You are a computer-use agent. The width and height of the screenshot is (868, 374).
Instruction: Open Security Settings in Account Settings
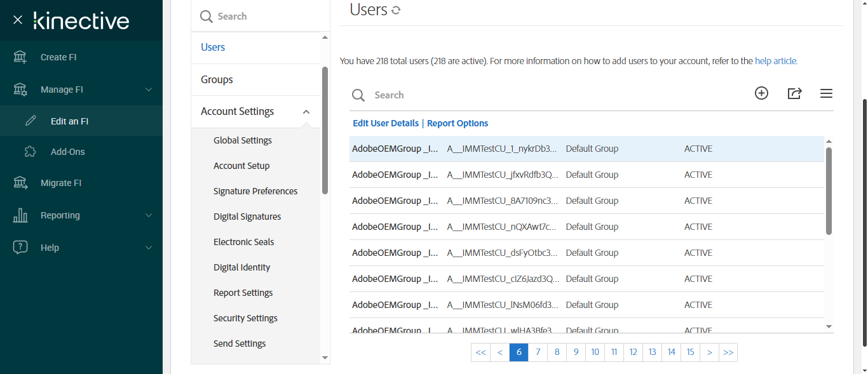click(x=245, y=318)
